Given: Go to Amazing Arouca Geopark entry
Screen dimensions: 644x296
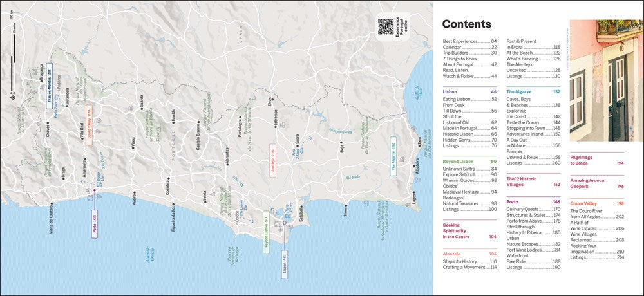Looking at the screenshot, I should click(597, 184).
